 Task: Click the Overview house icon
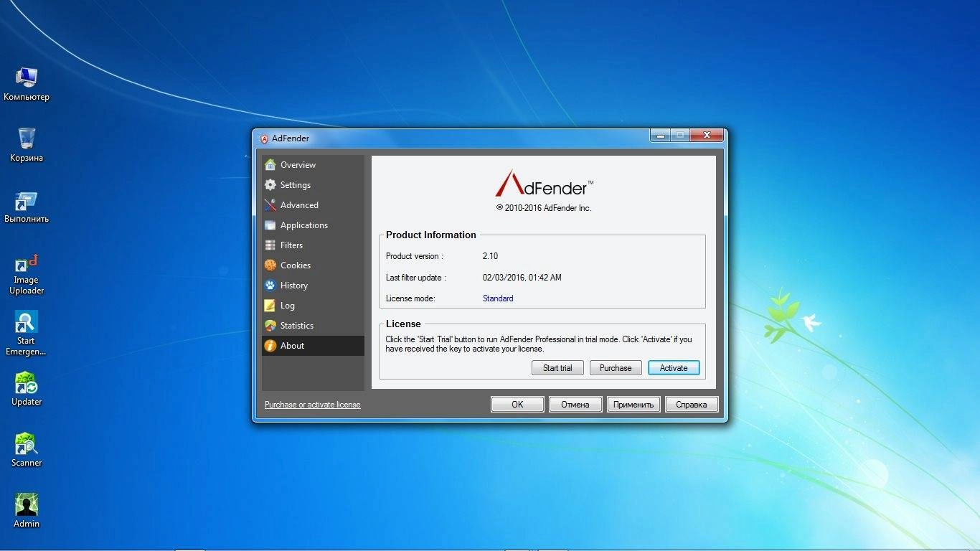pos(270,164)
